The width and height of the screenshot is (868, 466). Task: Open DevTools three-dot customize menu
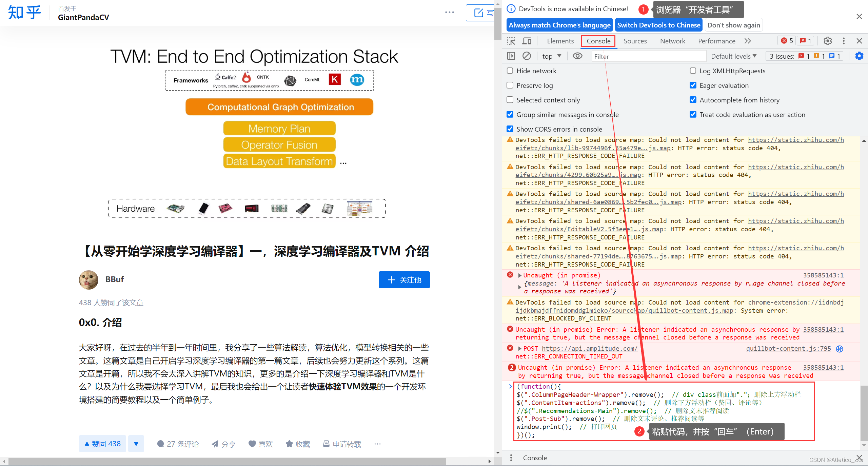[x=844, y=41]
